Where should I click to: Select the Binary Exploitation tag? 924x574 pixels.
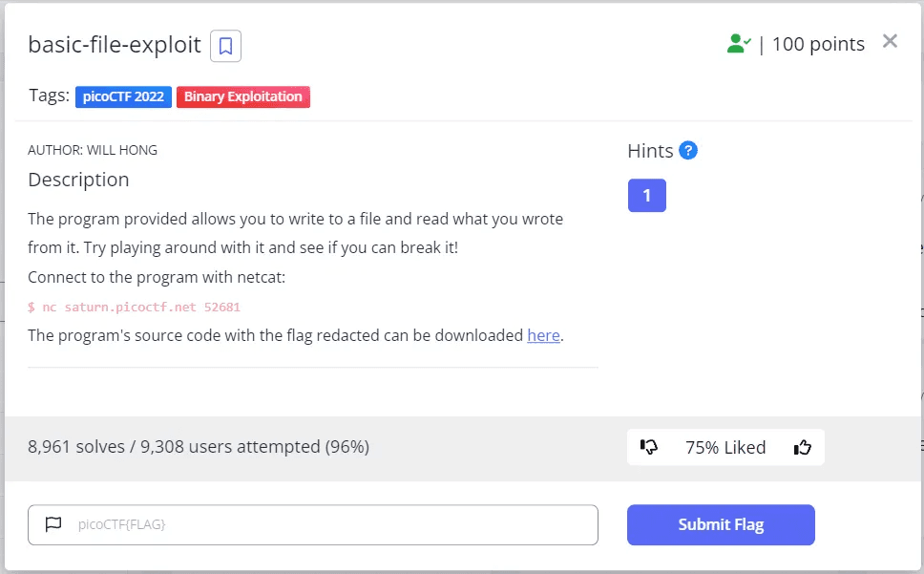[x=242, y=96]
